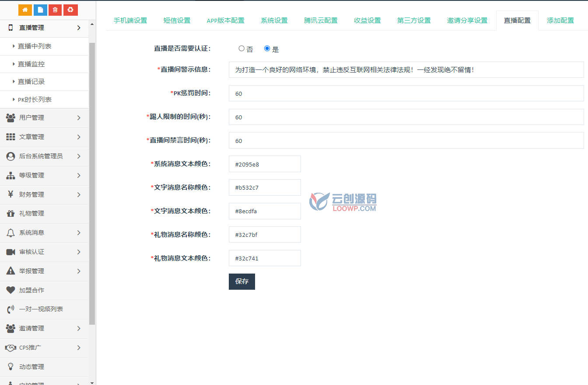This screenshot has width=588, height=385.
Task: Expand the CPS推广 chevron
Action: 79,348
